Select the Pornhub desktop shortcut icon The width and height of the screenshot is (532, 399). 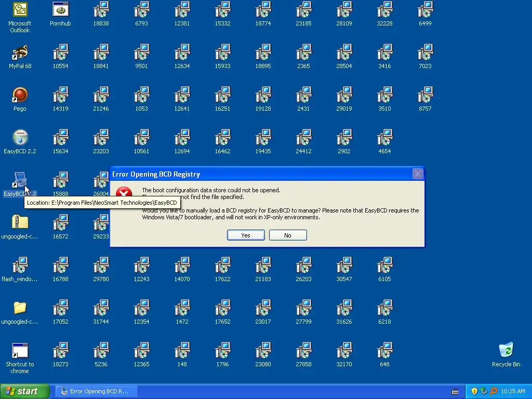coord(60,9)
